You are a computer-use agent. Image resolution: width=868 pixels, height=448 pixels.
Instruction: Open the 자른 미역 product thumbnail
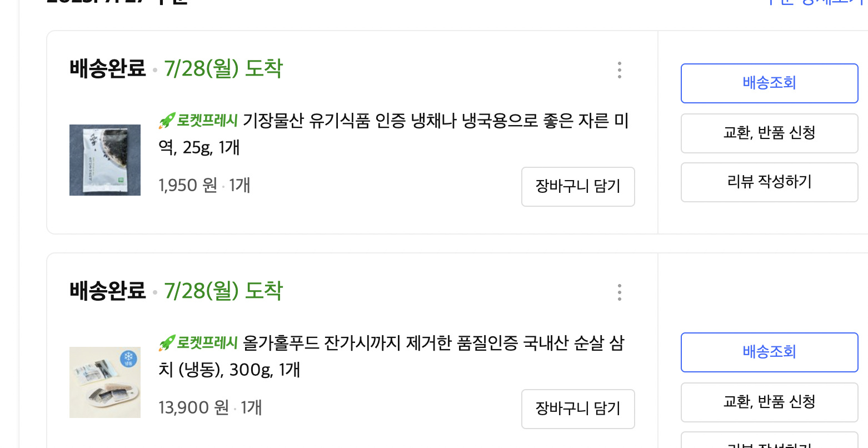[105, 160]
